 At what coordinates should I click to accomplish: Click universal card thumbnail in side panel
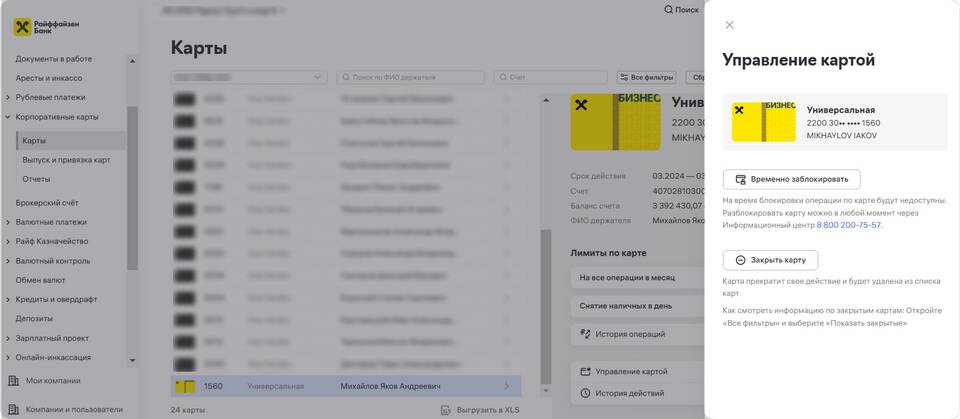point(763,122)
